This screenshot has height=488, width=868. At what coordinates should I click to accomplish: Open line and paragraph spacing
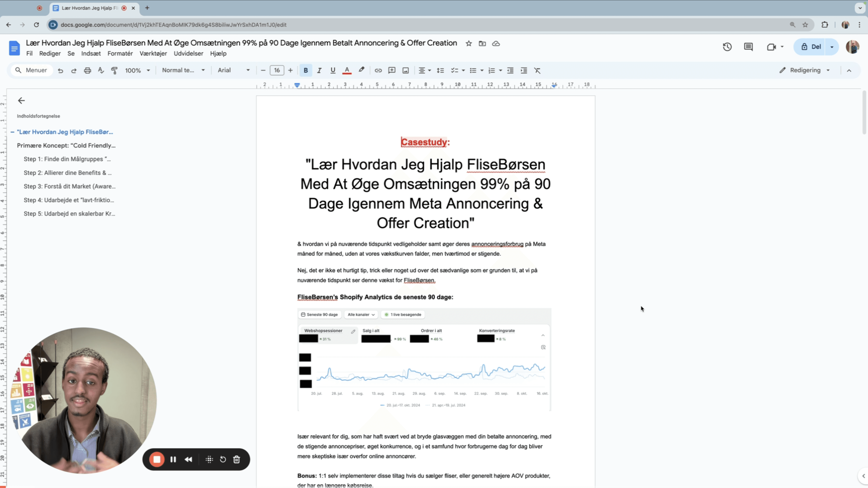point(440,70)
